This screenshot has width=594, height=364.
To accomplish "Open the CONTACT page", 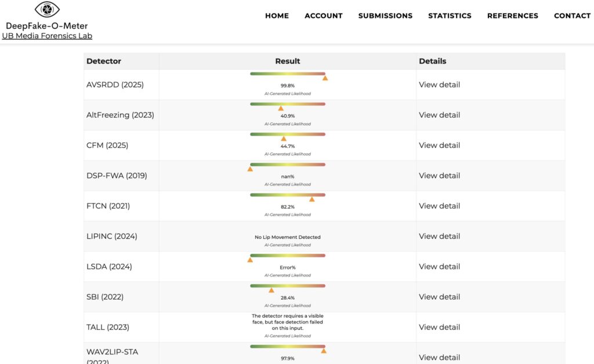I will tap(572, 16).
